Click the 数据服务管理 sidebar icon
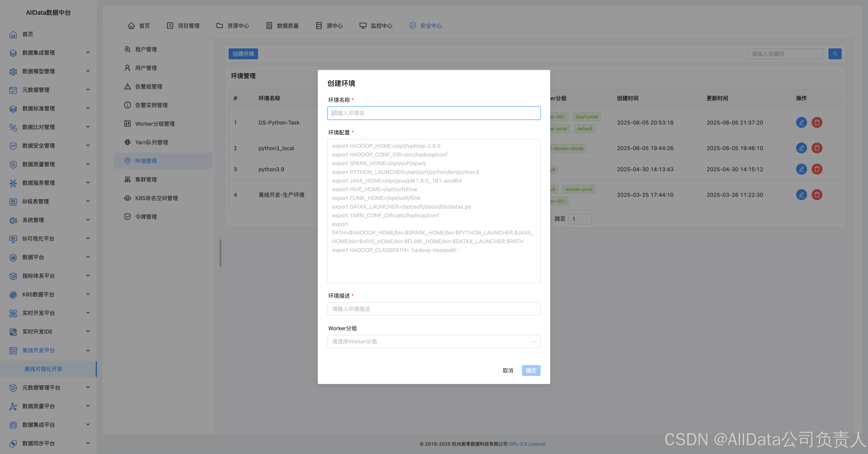Image resolution: width=868 pixels, height=454 pixels. coord(13,183)
